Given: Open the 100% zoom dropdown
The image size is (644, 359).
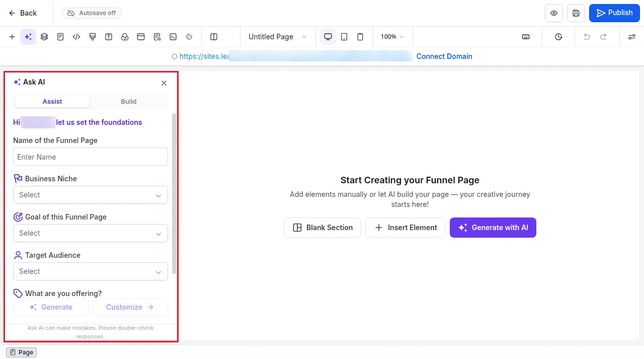Looking at the screenshot, I should pos(392,37).
